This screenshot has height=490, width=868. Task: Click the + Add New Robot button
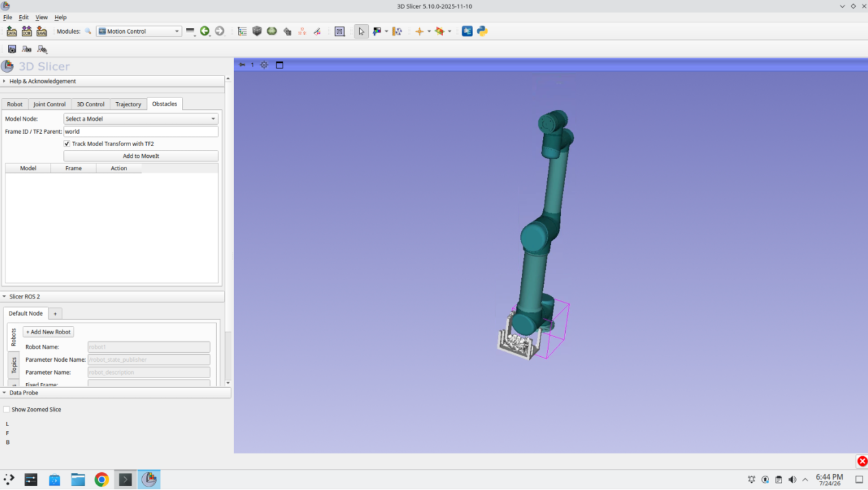pos(48,331)
